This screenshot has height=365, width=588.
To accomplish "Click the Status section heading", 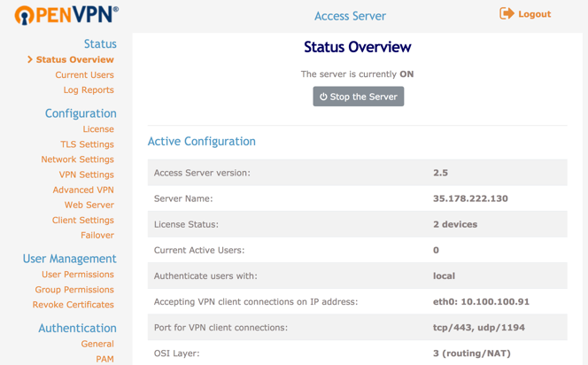I will click(100, 44).
